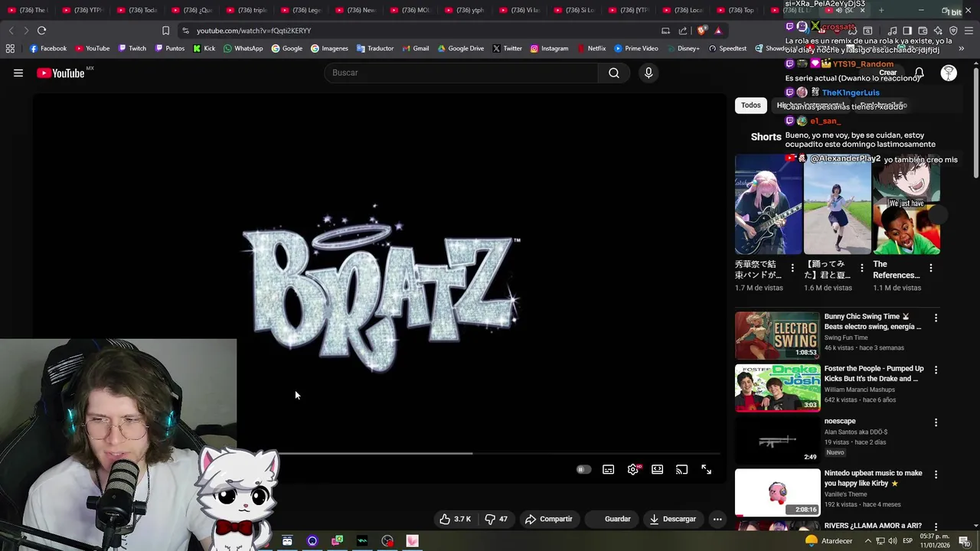
Task: Open the YouTube hamburger guide menu
Action: coord(18,73)
